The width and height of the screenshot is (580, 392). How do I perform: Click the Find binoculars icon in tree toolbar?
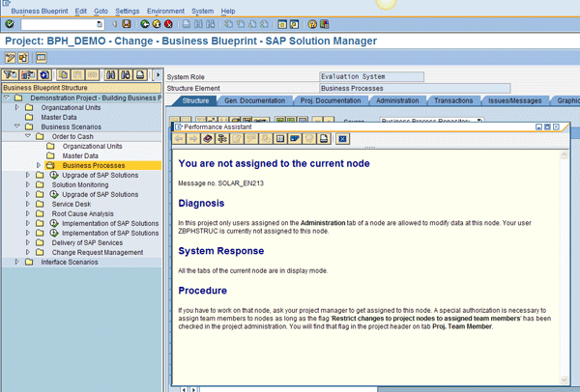[110, 74]
